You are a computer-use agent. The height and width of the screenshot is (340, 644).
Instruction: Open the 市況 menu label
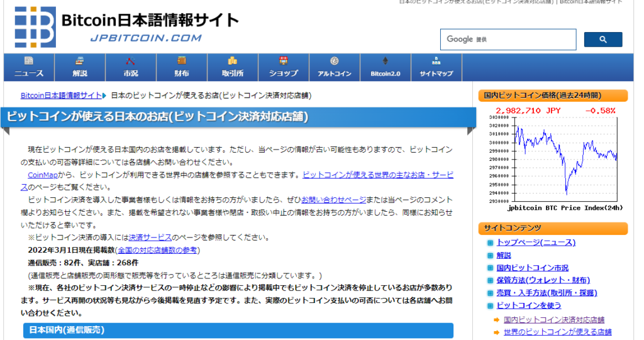131,74
